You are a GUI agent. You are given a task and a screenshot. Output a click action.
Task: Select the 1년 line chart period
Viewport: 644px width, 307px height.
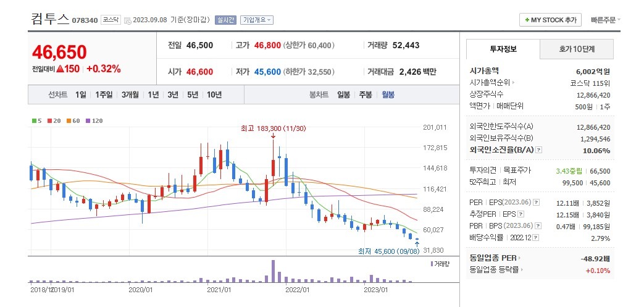pyautogui.click(x=153, y=95)
